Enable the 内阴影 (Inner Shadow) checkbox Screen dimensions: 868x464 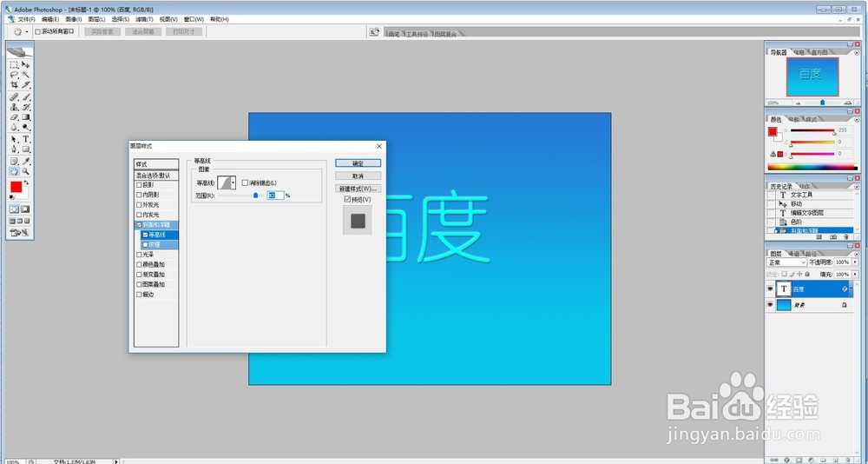[x=139, y=195]
